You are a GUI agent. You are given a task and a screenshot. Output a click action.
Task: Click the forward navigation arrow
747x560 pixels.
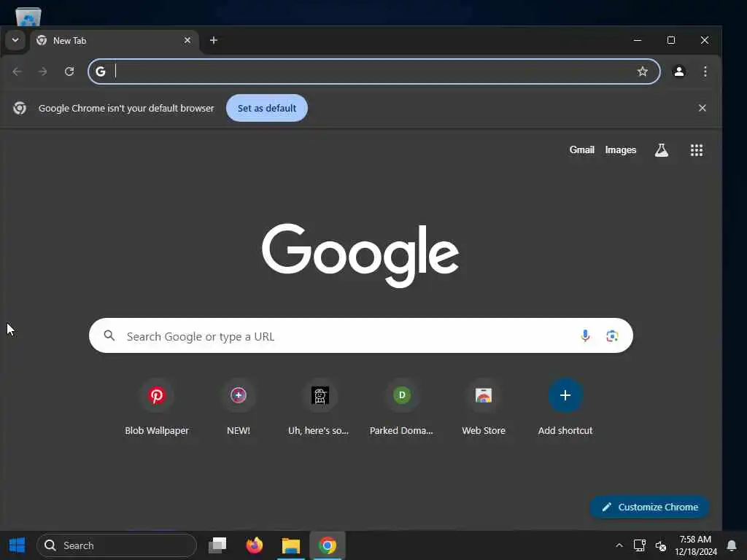pyautogui.click(x=43, y=71)
